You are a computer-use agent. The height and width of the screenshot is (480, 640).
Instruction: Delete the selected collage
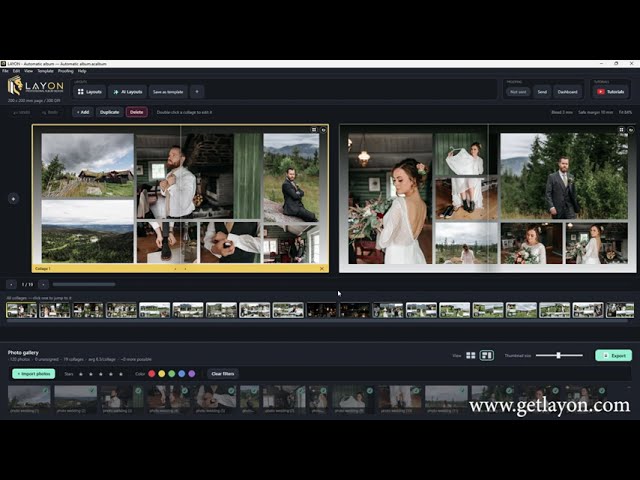pyautogui.click(x=136, y=112)
